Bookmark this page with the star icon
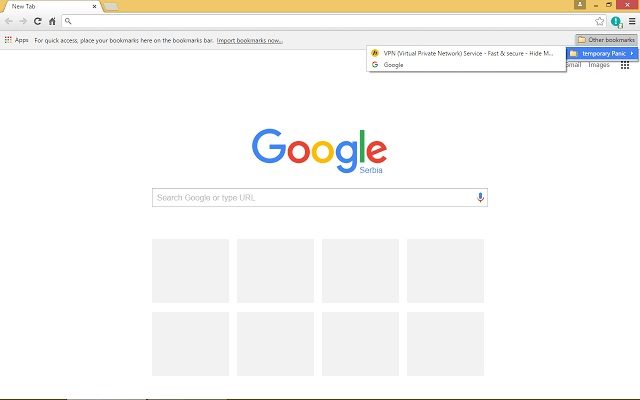This screenshot has height=400, width=640. coord(600,21)
